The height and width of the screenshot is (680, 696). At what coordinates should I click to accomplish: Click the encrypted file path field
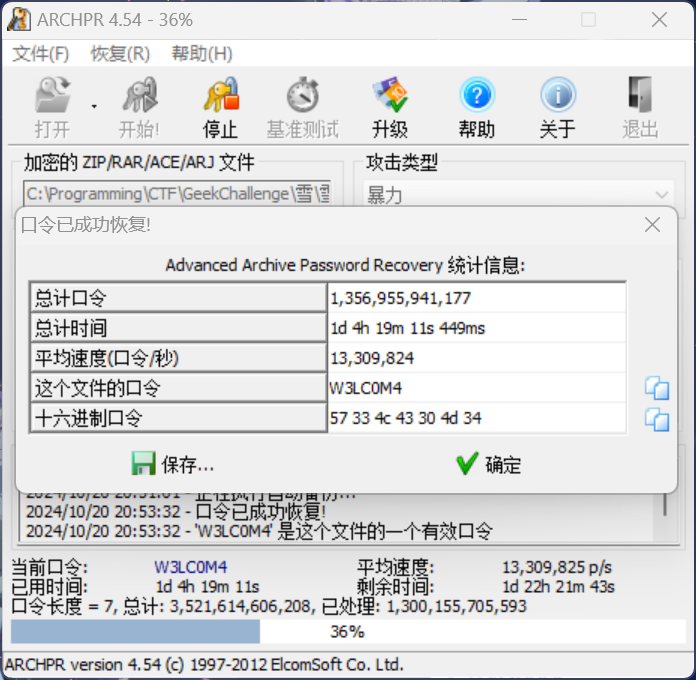(178, 193)
